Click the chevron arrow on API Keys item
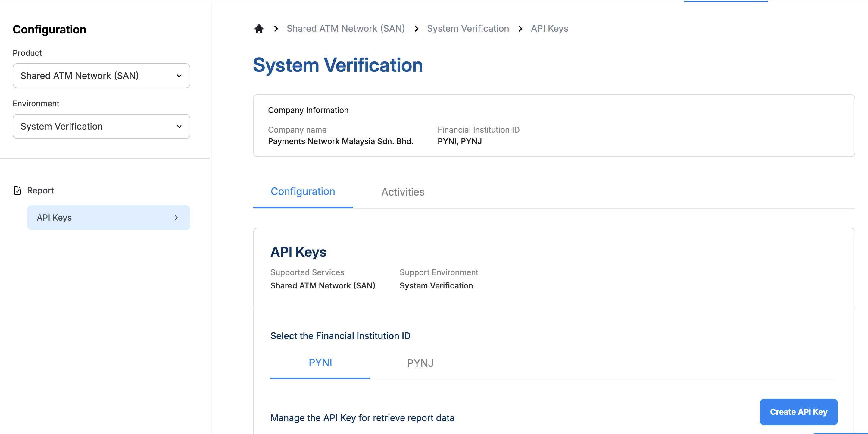The width and height of the screenshot is (868, 434). point(176,218)
